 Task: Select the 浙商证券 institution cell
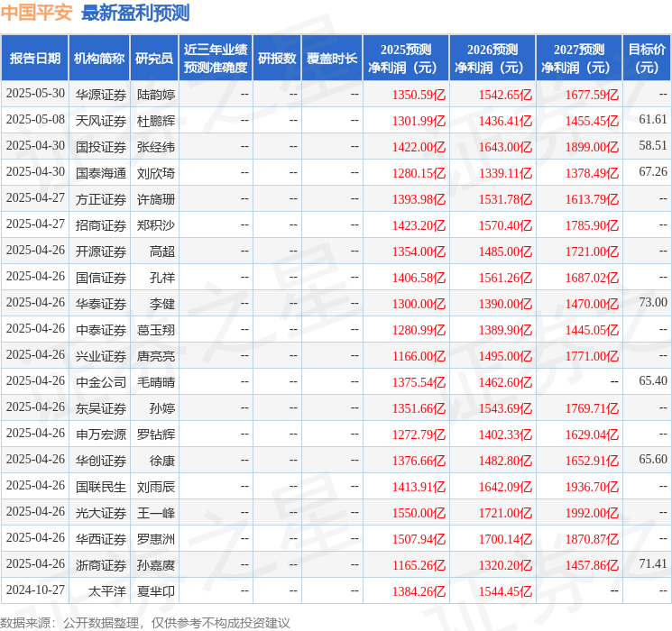point(101,565)
